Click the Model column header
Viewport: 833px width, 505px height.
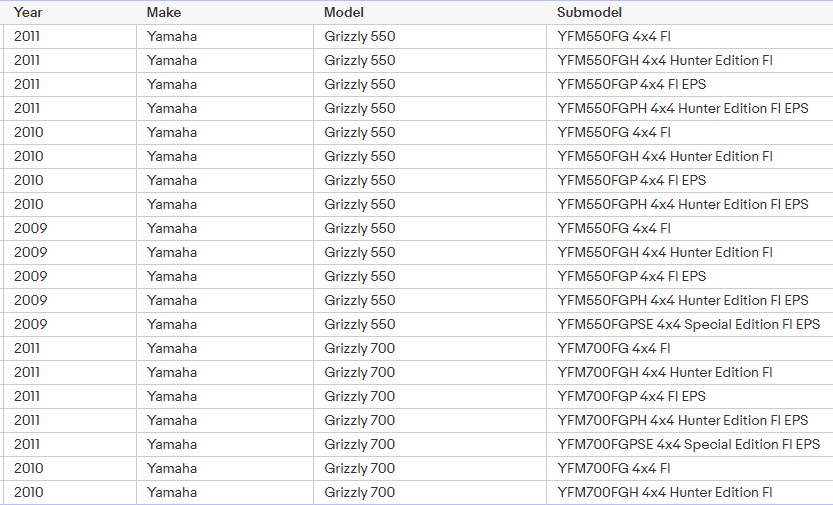point(344,12)
